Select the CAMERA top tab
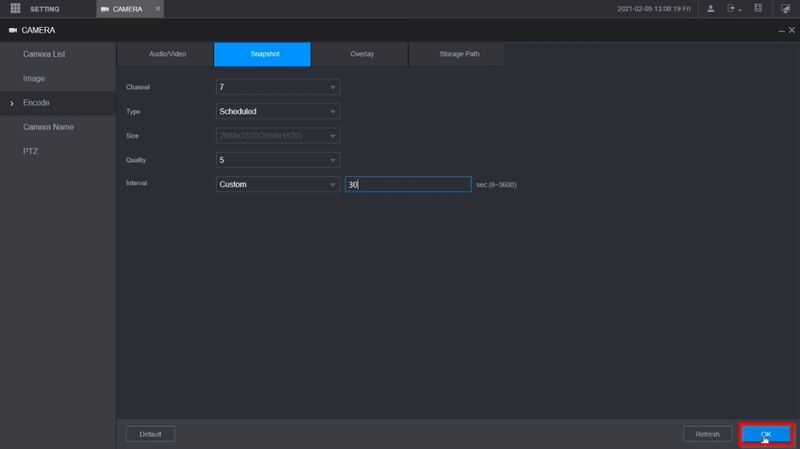The height and width of the screenshot is (449, 800). pyautogui.click(x=130, y=9)
